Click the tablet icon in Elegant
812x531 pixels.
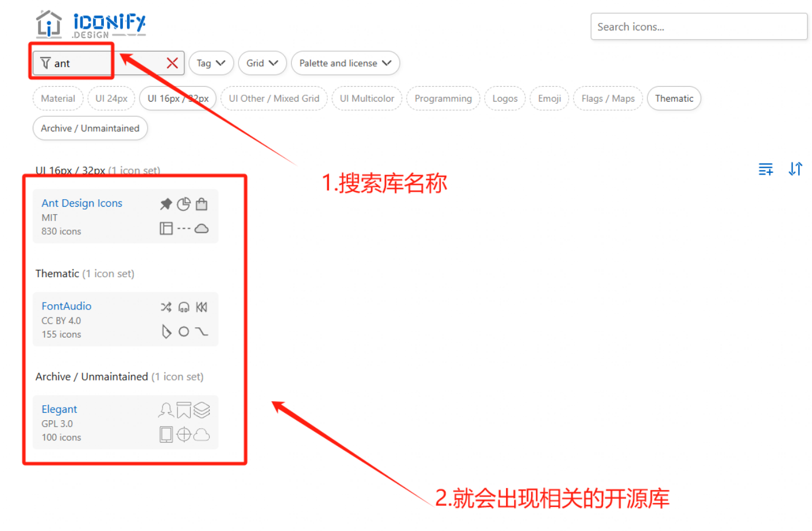tap(166, 435)
